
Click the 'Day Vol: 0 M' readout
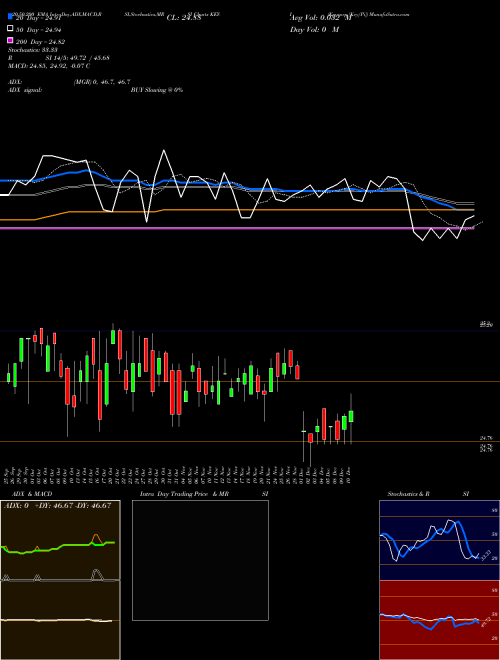[x=314, y=30]
